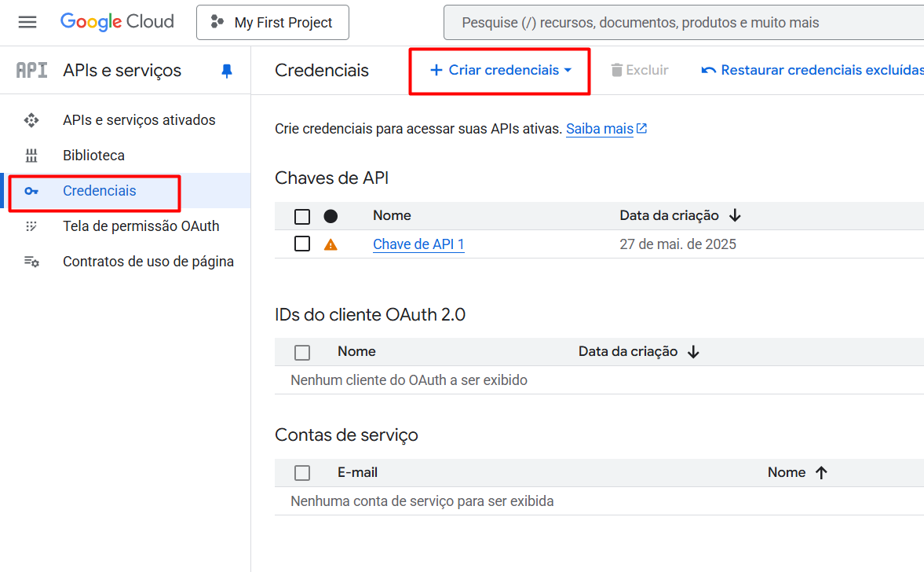Sort OAuth clients by Nome
This screenshot has width=924, height=572.
(356, 351)
